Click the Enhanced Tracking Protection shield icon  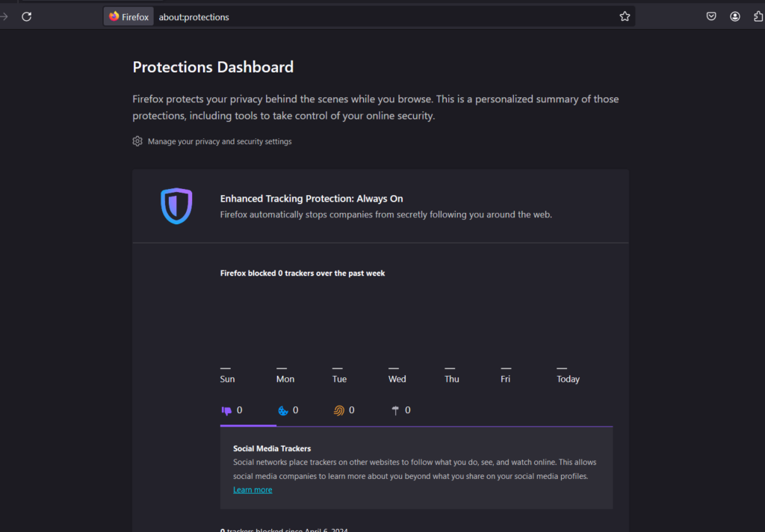(x=176, y=206)
